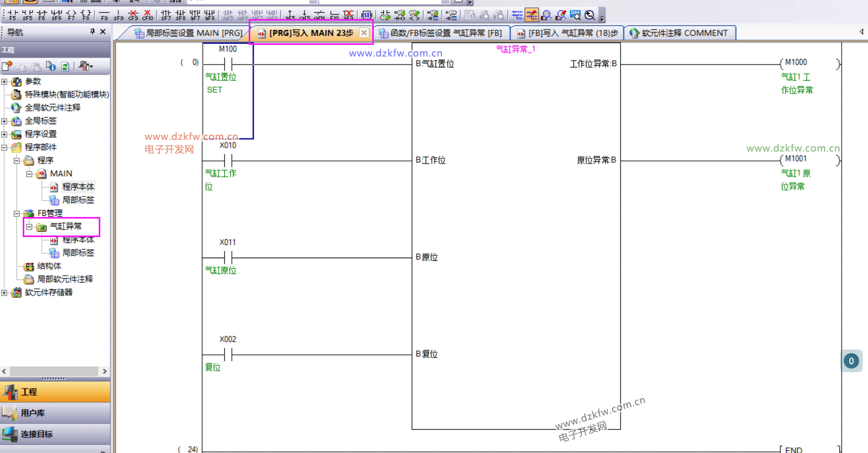Expand the 软元件存储器 tree node
The image size is (868, 453).
(x=4, y=293)
